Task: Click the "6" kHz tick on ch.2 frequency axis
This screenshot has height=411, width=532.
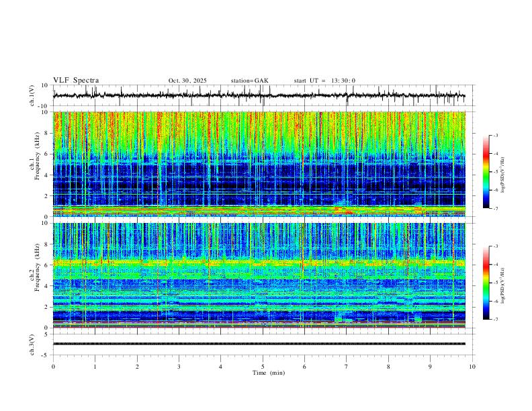Action: (x=46, y=265)
